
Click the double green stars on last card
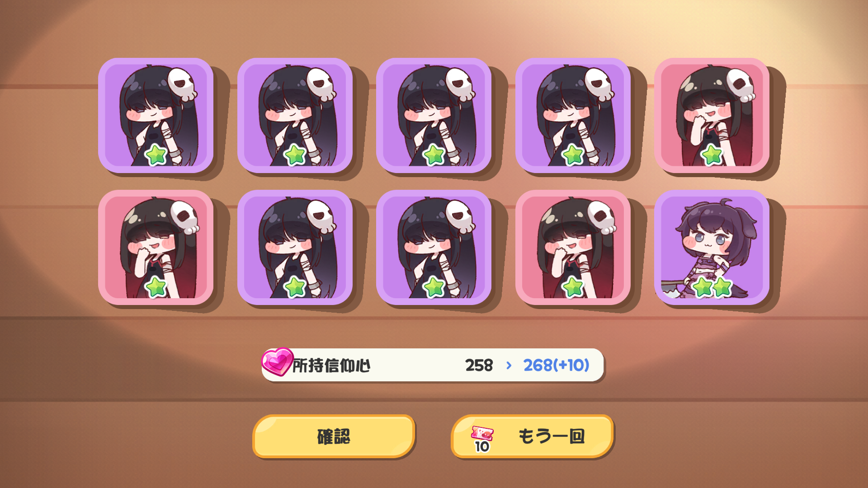coord(712,287)
